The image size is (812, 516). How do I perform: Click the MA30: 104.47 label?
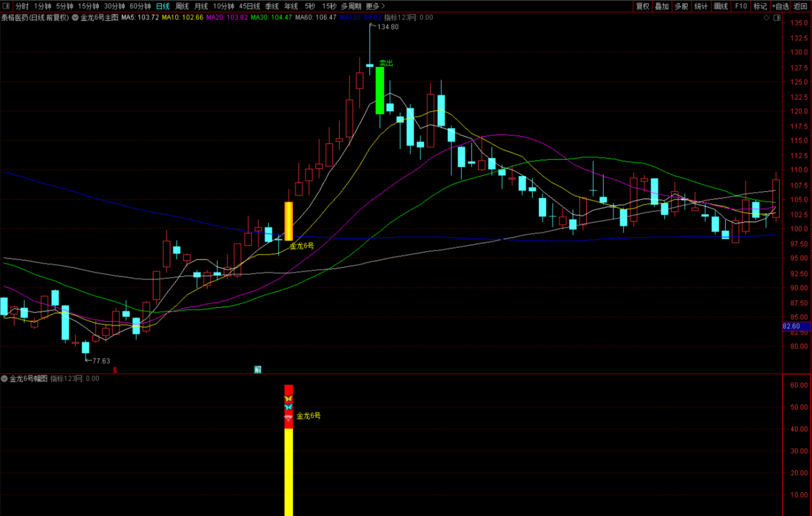[271, 18]
